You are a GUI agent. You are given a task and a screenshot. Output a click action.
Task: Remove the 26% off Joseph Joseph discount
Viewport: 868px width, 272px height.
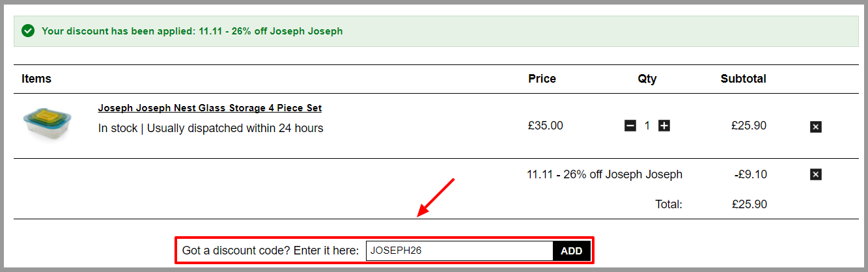coord(816,174)
